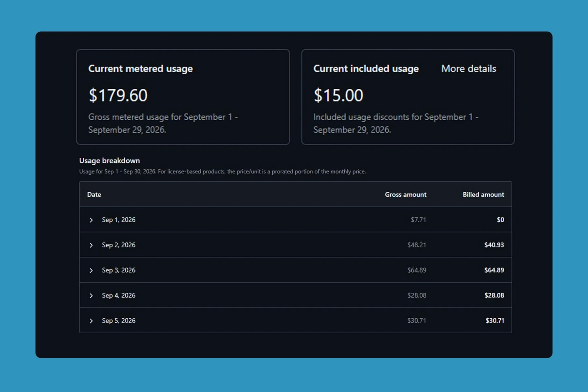The image size is (588, 392).
Task: Click the Gross metered usage description text
Action: tap(163, 123)
